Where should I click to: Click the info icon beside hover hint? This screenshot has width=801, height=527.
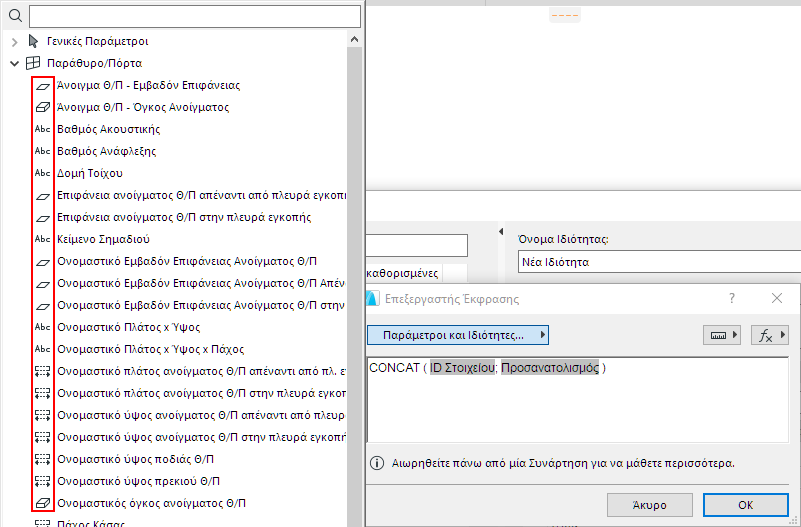[x=377, y=464]
